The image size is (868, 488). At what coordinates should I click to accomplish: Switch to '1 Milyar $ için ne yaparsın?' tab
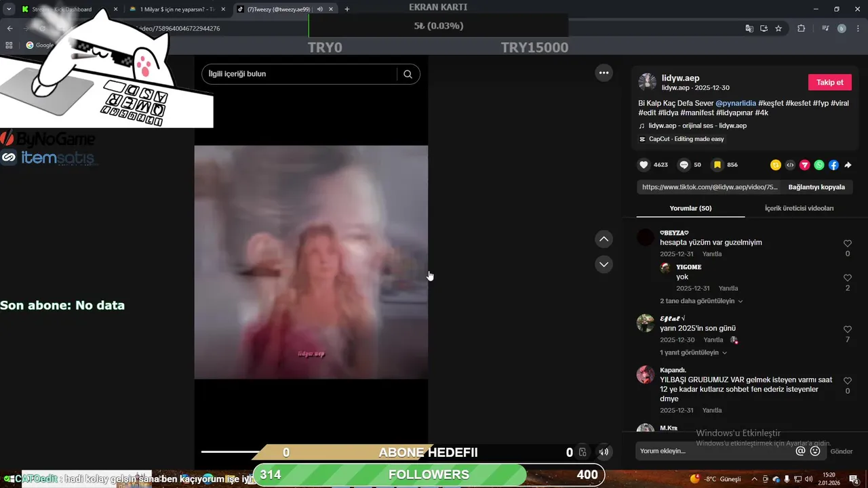tap(178, 9)
